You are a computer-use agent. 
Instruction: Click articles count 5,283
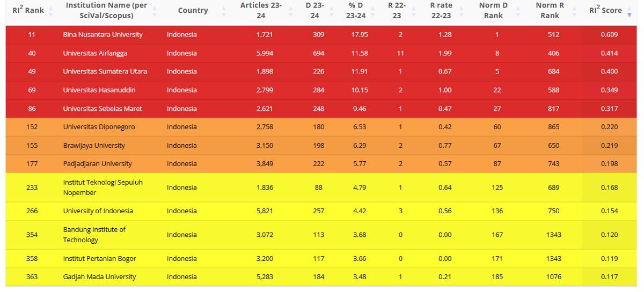click(x=265, y=276)
